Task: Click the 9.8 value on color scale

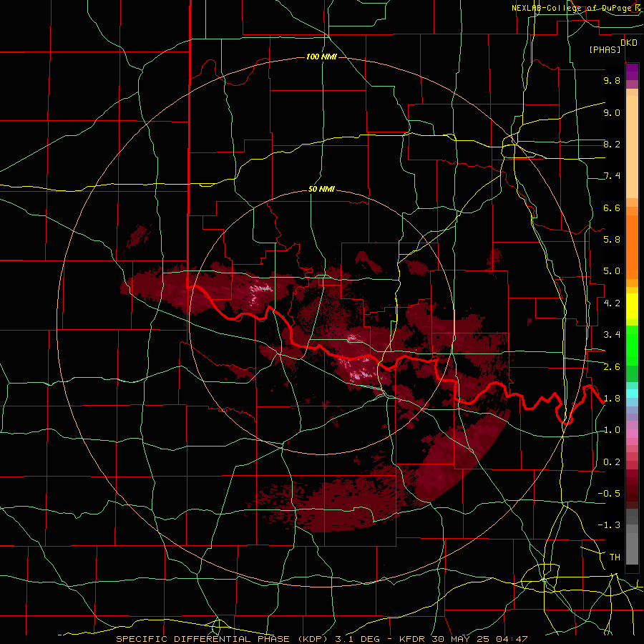Action: [x=612, y=81]
